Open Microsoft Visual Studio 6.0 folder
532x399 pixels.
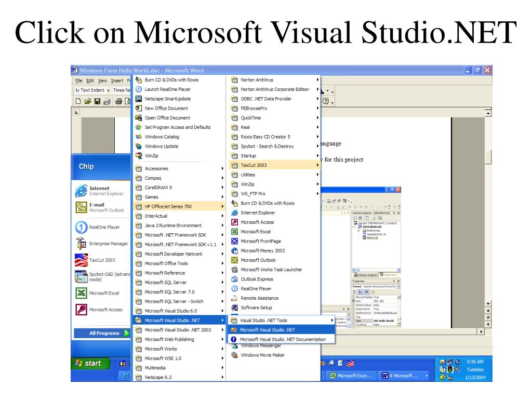coord(179,311)
